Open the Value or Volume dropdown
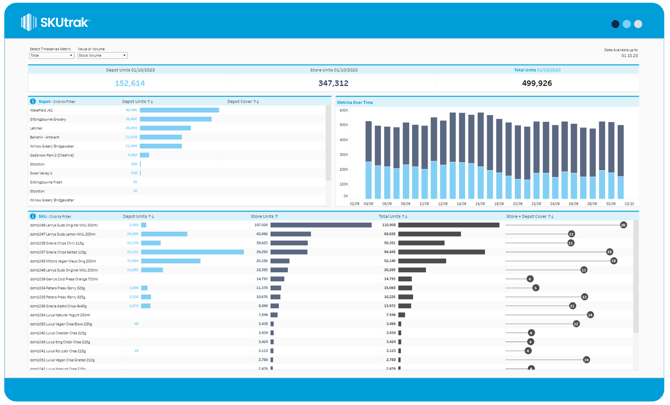 (x=102, y=56)
